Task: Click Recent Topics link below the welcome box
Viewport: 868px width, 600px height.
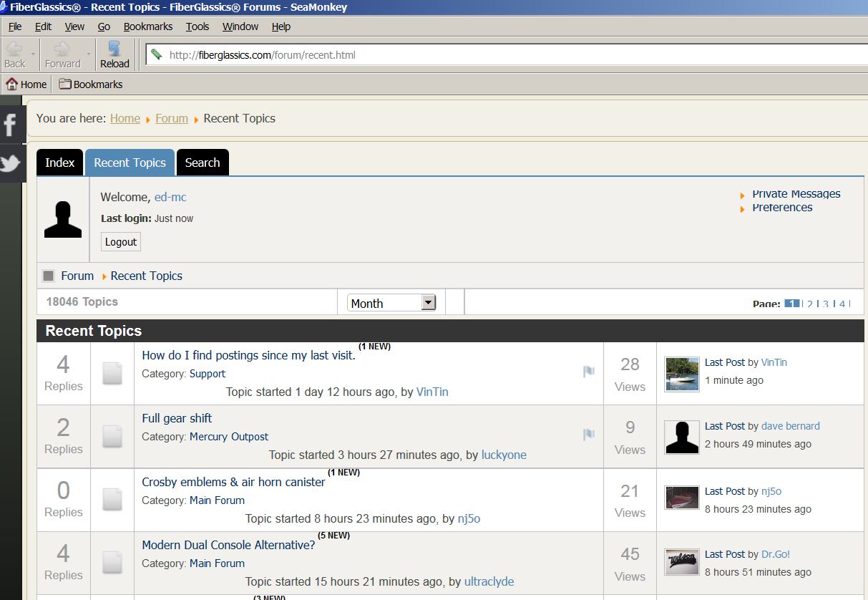Action: click(x=147, y=276)
